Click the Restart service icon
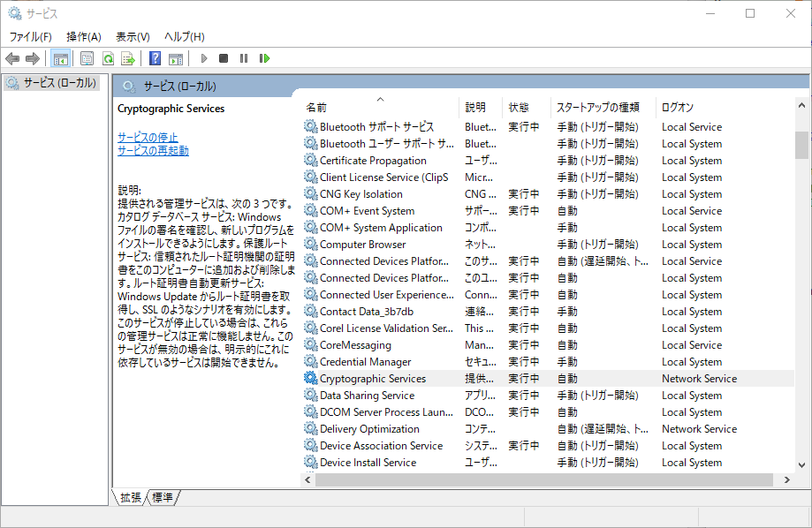Screen dimensions: 812x528 (x=264, y=58)
